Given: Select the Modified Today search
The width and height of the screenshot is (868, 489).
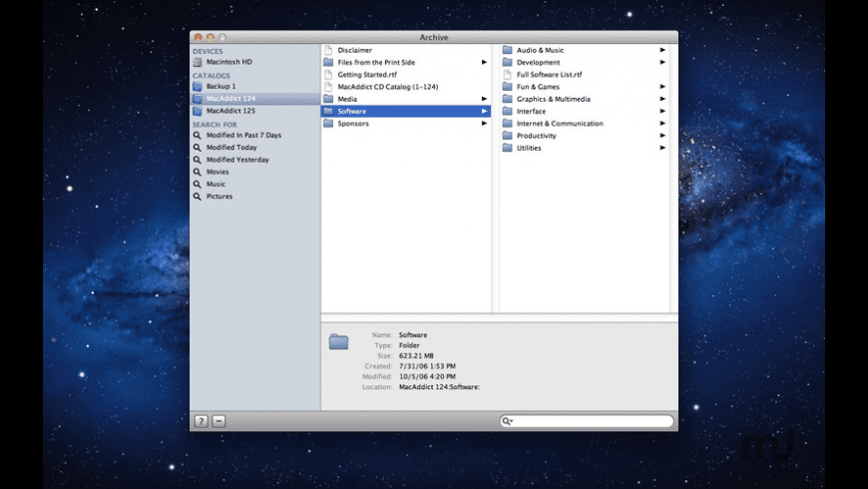Looking at the screenshot, I should click(231, 148).
